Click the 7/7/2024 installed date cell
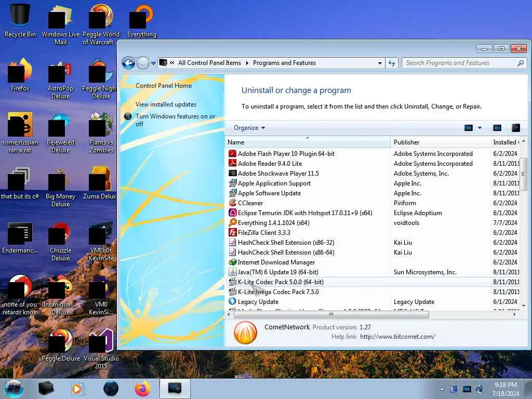Image resolution: width=532 pixels, height=399 pixels. [505, 223]
